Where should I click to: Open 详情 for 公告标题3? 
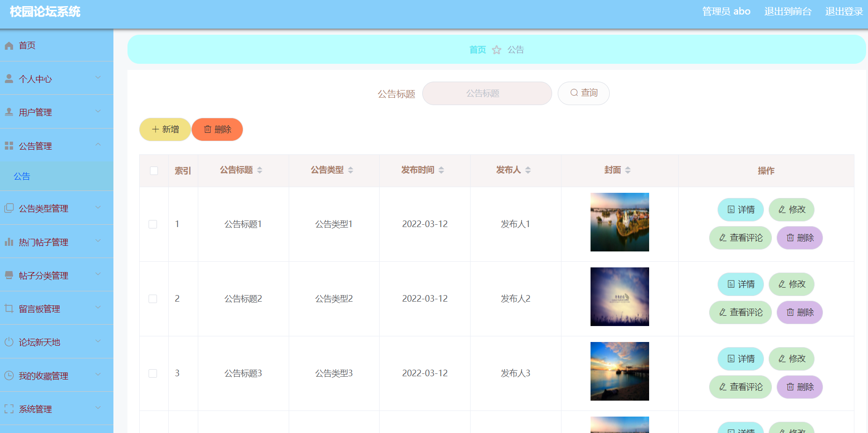pos(741,359)
